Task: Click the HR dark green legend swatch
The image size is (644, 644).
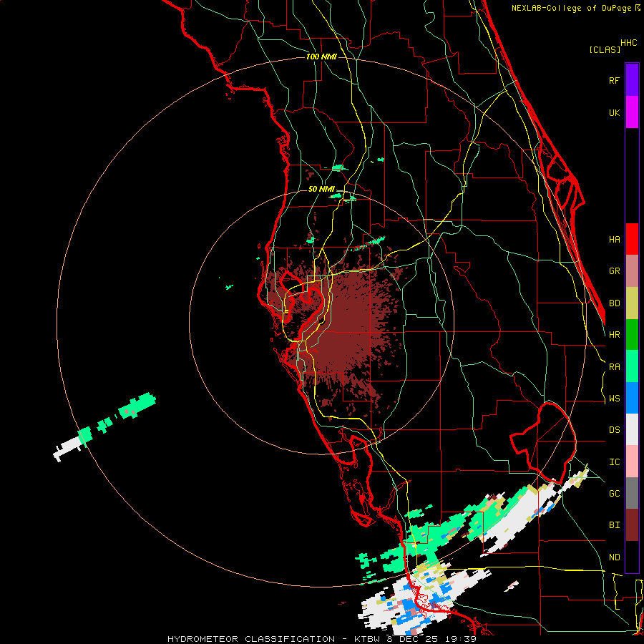Action: [632, 334]
